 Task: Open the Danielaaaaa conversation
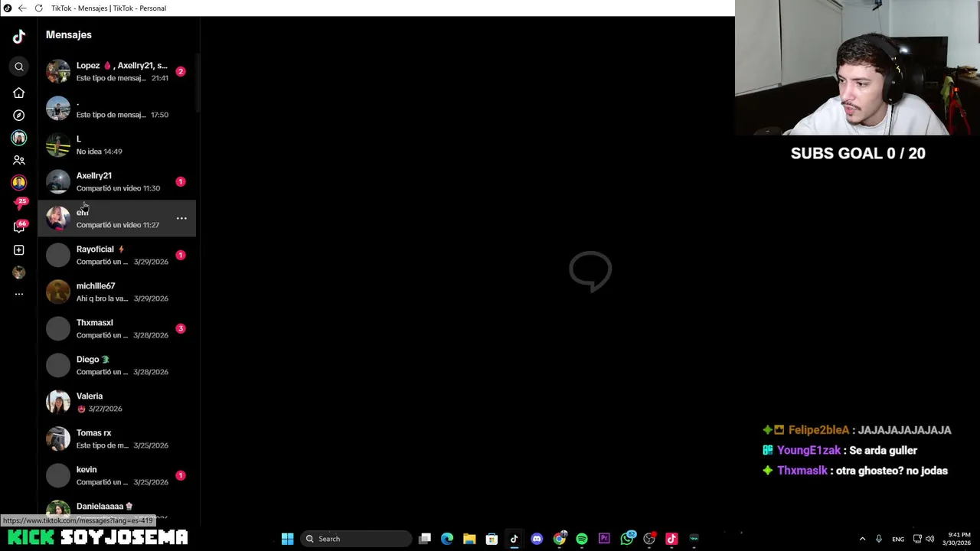coord(117,510)
